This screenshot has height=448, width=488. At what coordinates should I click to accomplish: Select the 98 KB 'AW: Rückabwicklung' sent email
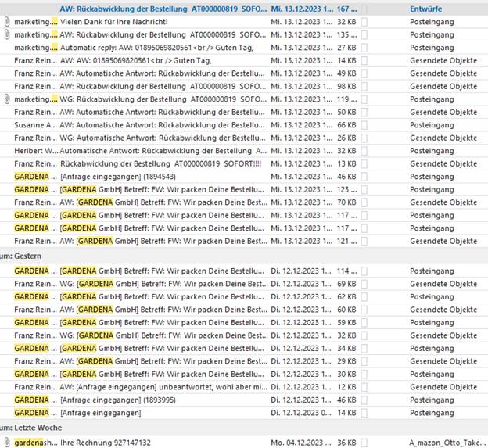coord(244,86)
